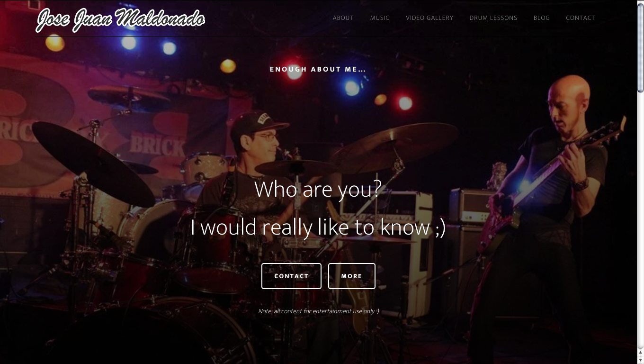Click the 'Who are you?' headline text

pos(318,189)
